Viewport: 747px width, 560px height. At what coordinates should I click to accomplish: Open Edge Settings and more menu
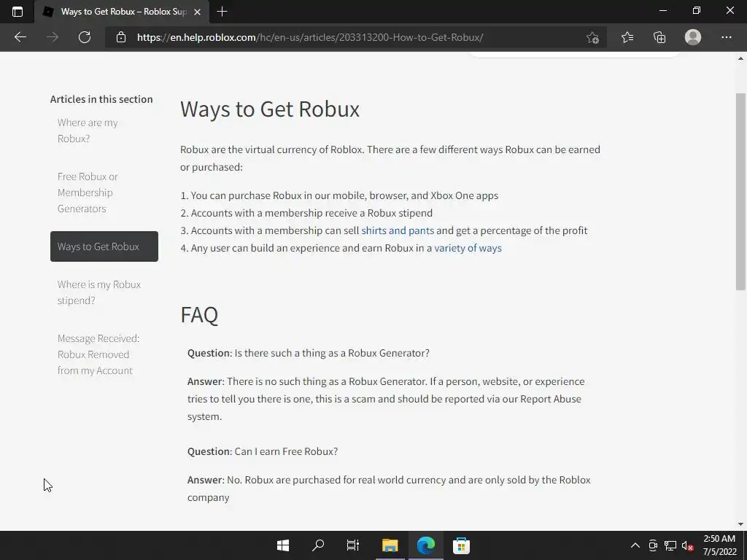pyautogui.click(x=726, y=37)
